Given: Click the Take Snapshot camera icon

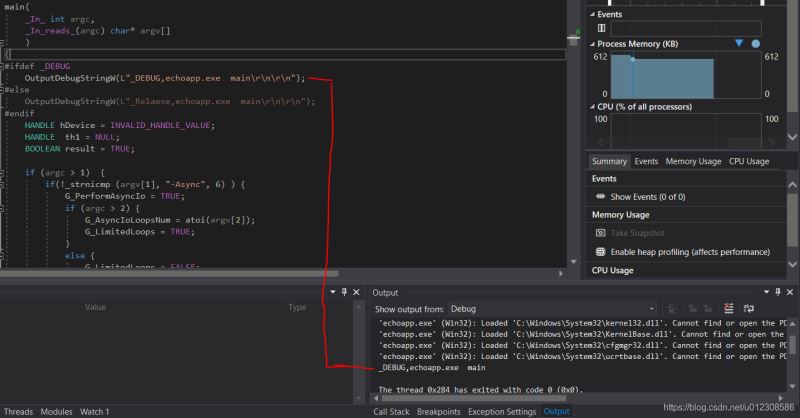Looking at the screenshot, I should click(601, 233).
